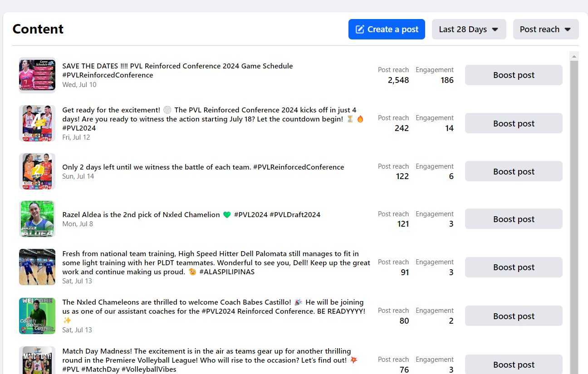Viewport: 588px width, 374px height.
Task: Click the Match Day Madness post text
Action: pyautogui.click(x=206, y=356)
